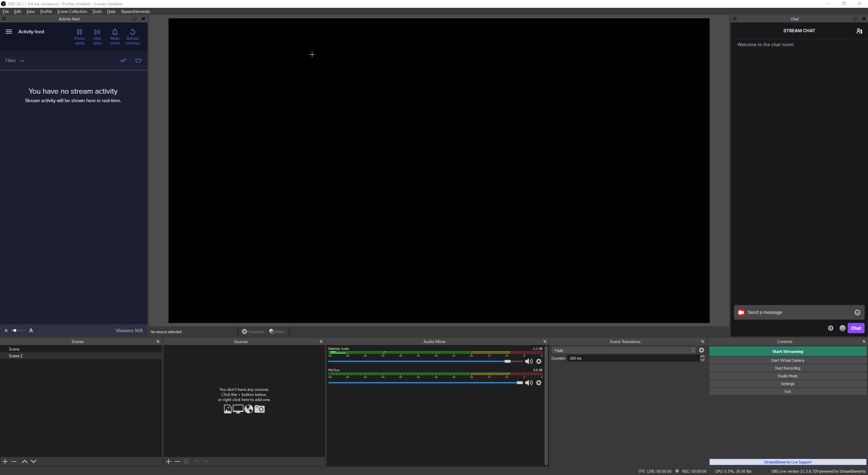The width and height of the screenshot is (868, 475).
Task: Click the Start Recording button
Action: [787, 367]
